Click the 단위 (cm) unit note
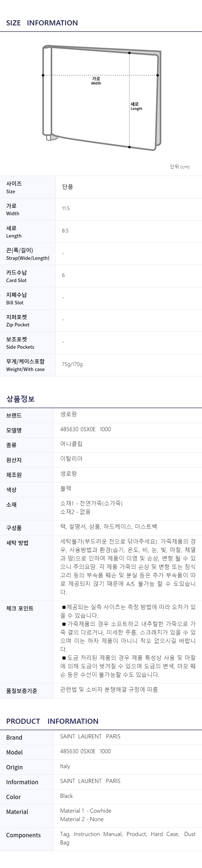The width and height of the screenshot is (202, 868). (179, 167)
